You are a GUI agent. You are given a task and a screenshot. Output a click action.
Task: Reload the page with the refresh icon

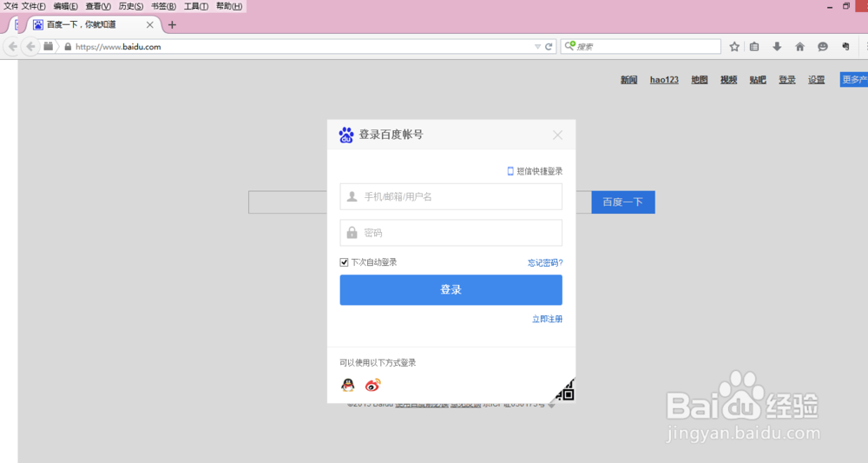point(549,47)
